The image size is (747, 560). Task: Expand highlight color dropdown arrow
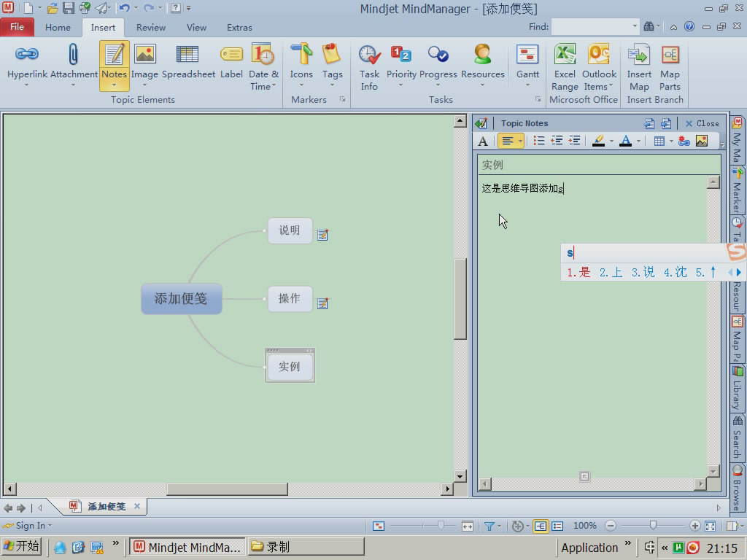click(x=611, y=141)
